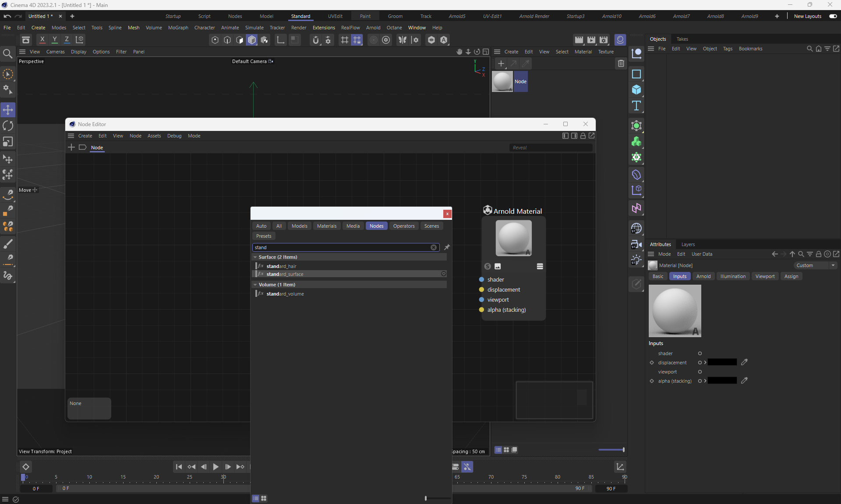Select the Scale tool icon

click(x=8, y=142)
